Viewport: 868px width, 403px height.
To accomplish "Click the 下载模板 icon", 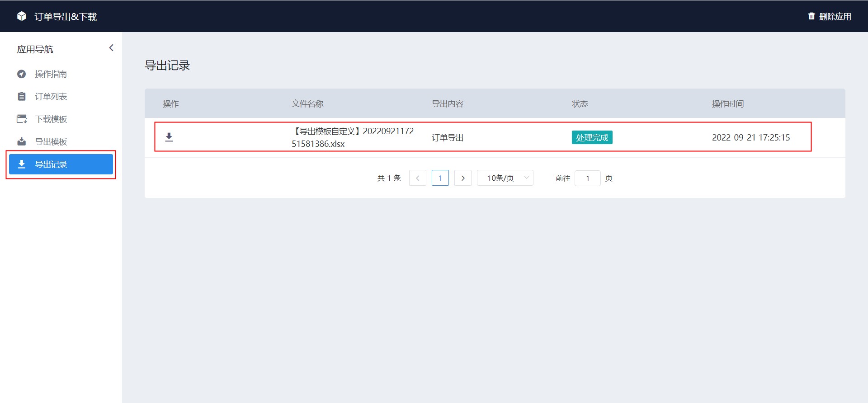I will pos(22,119).
